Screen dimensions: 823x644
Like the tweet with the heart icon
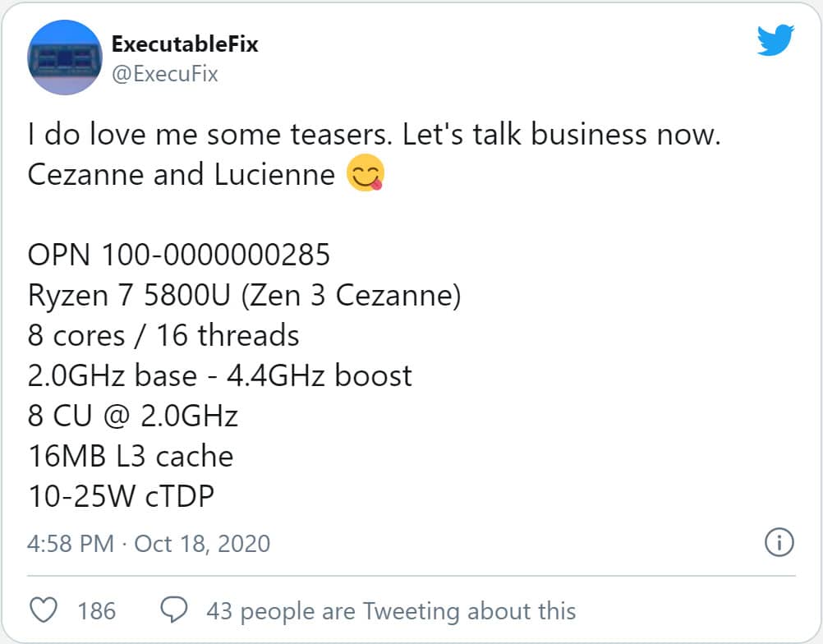click(x=43, y=609)
